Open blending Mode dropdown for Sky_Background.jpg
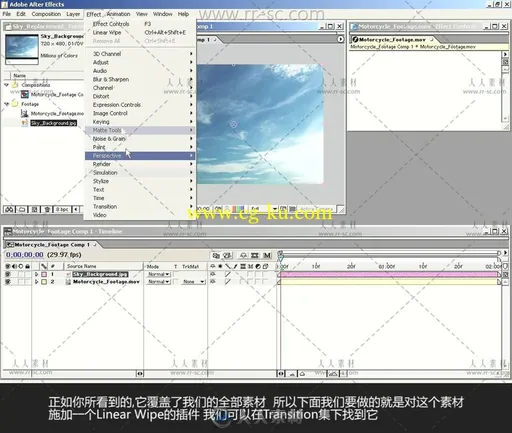The image size is (512, 433). pyautogui.click(x=159, y=274)
